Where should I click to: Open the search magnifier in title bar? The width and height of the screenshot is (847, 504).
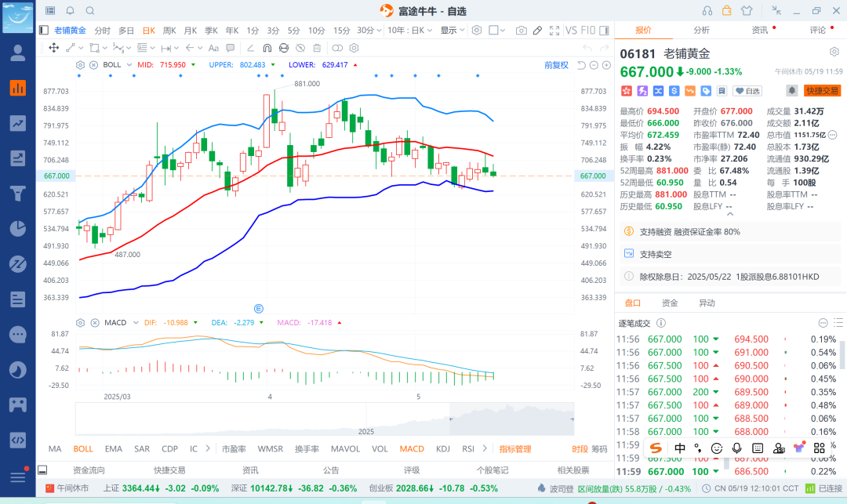tap(90, 11)
